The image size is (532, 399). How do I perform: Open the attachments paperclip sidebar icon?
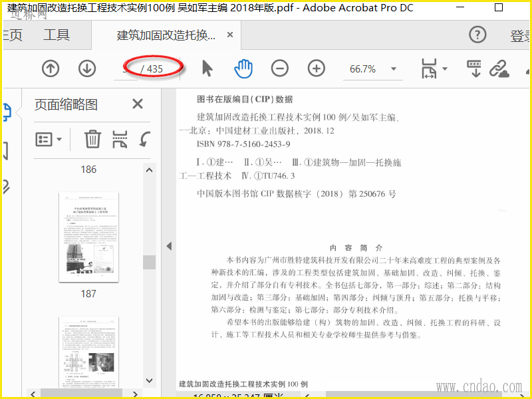(6, 186)
